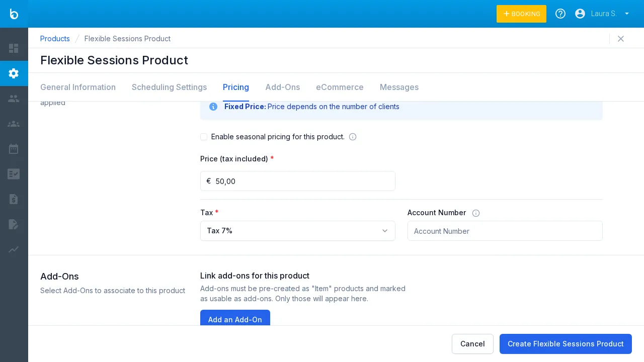
Task: Open the calendar icon in sidebar
Action: (x=14, y=149)
